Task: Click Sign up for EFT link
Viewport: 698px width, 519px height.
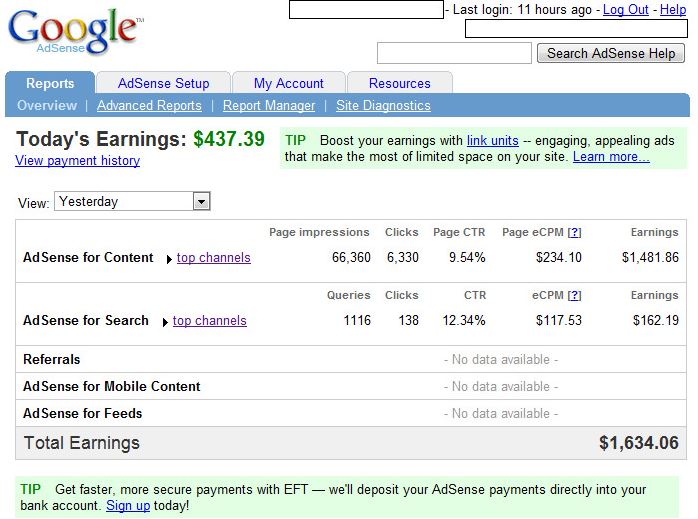Action: click(x=128, y=506)
